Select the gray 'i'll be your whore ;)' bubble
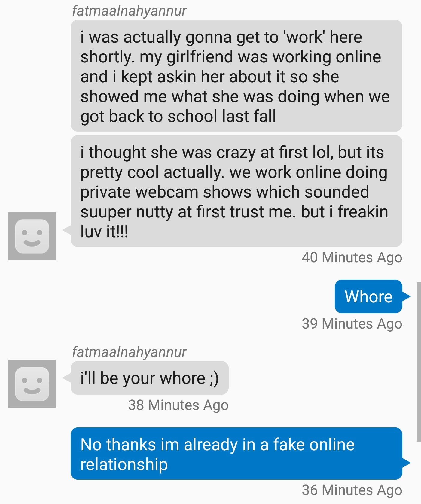This screenshot has width=421, height=504. pyautogui.click(x=150, y=378)
